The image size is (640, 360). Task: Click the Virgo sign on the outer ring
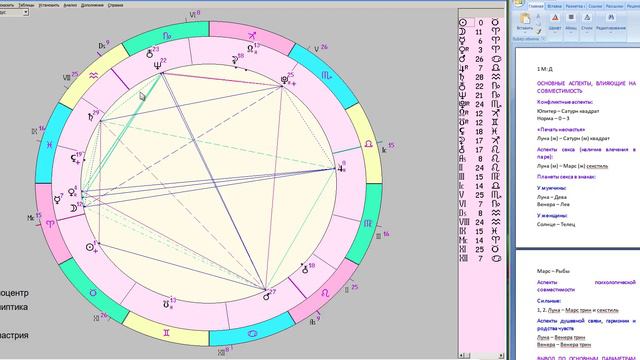(x=368, y=223)
